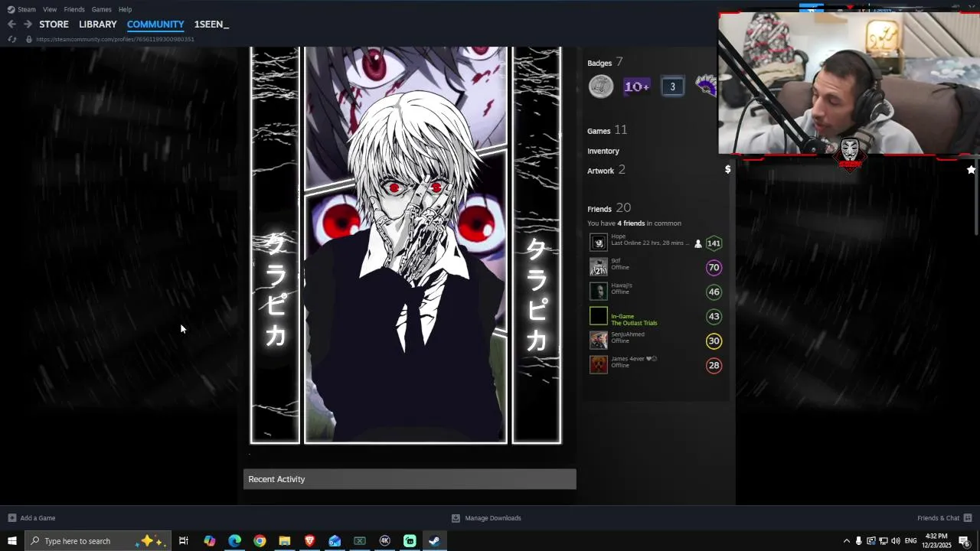Open 4K Video Downloader from taskbar
980x551 pixels.
(x=385, y=541)
